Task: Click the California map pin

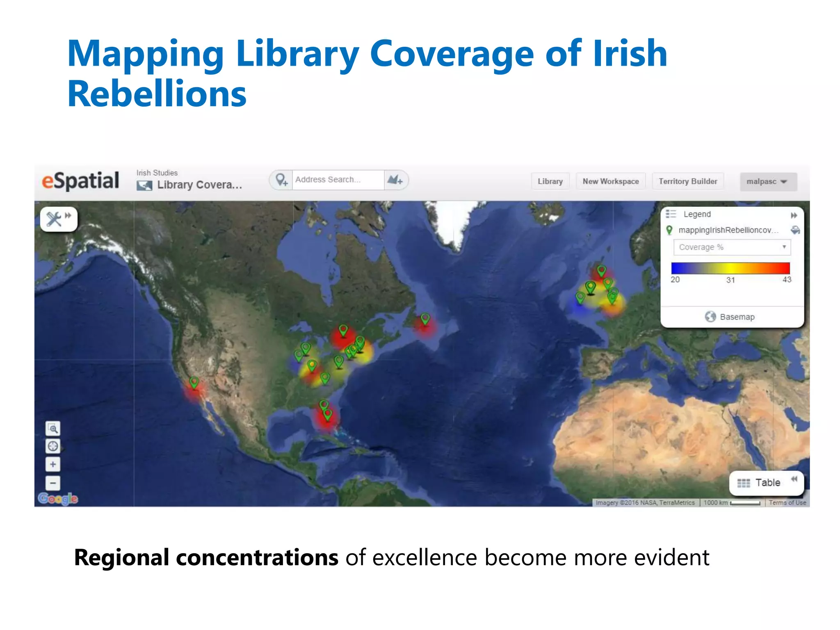Action: [x=194, y=383]
